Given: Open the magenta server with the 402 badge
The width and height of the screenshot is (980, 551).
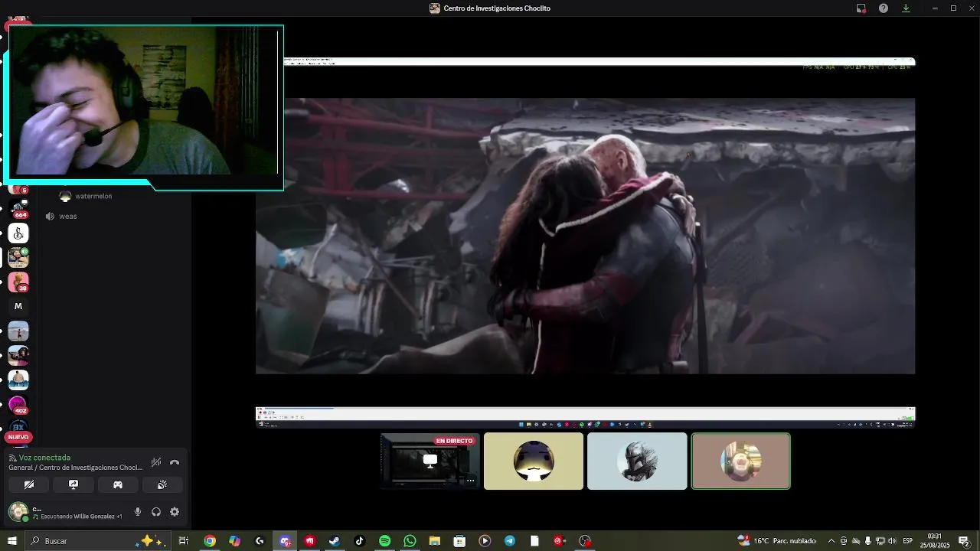Looking at the screenshot, I should click(x=18, y=404).
